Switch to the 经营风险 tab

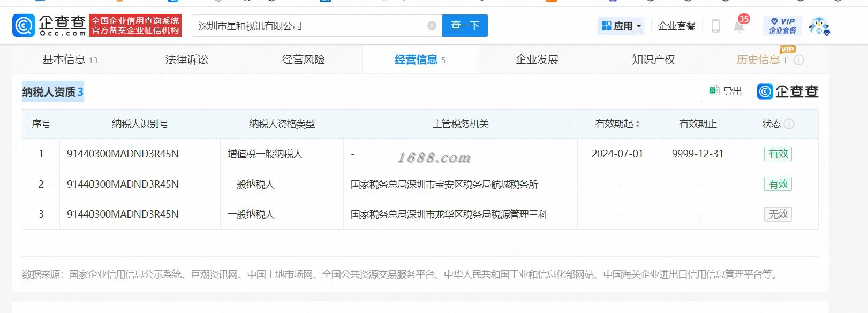point(304,59)
